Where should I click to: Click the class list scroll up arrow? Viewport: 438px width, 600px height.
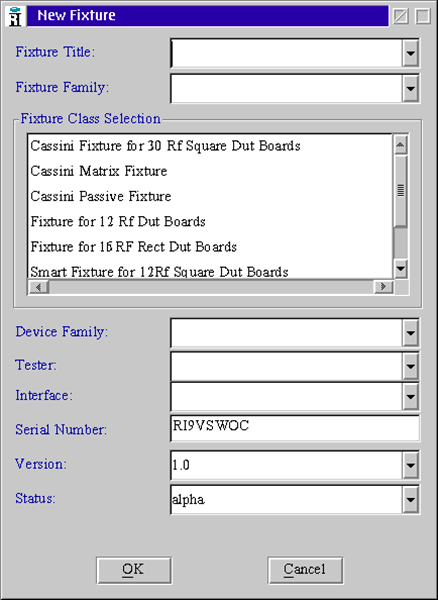click(x=400, y=145)
